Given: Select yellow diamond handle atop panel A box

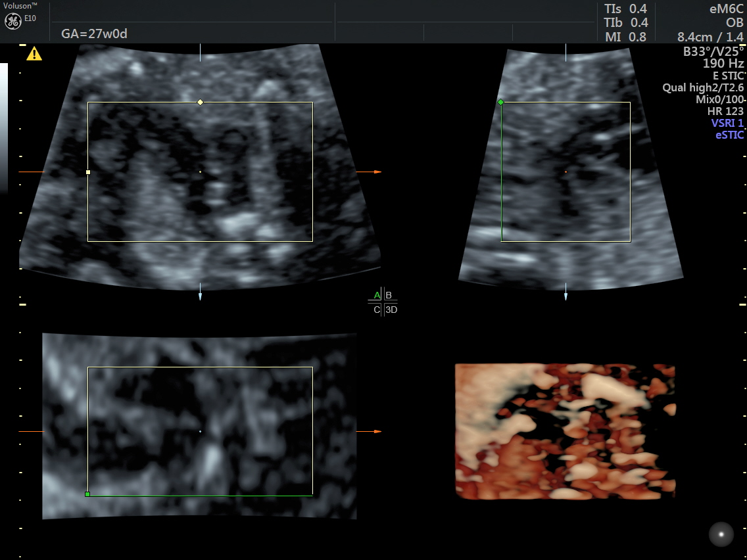Looking at the screenshot, I should [200, 102].
